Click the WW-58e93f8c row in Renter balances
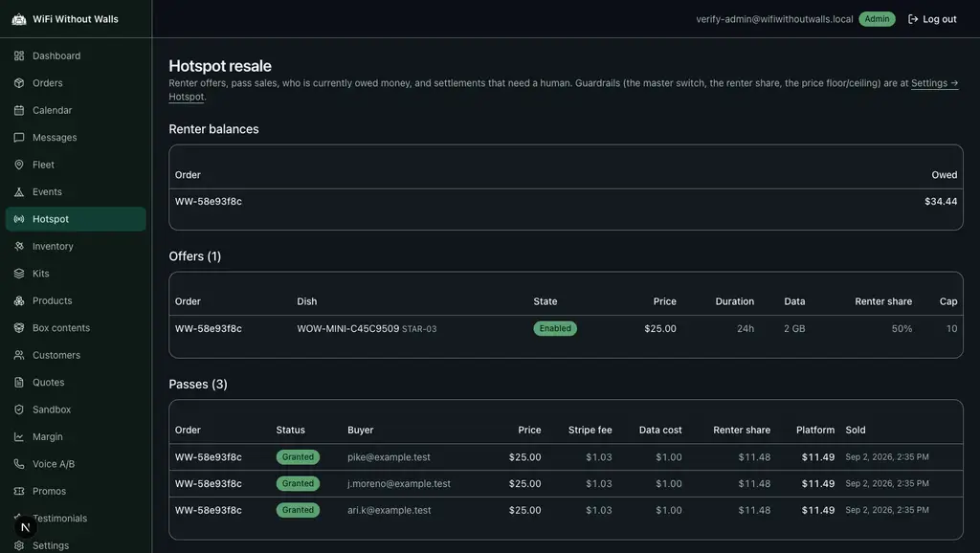 pos(566,201)
